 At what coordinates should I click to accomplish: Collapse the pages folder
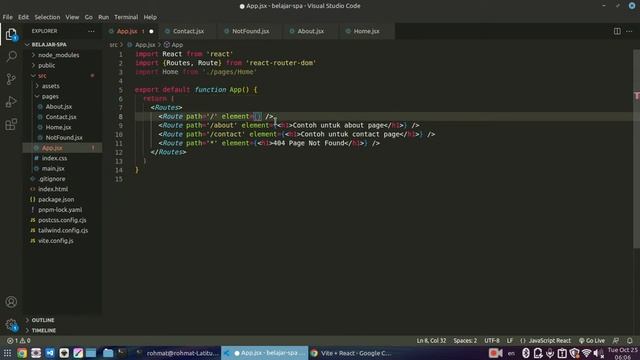[50, 96]
